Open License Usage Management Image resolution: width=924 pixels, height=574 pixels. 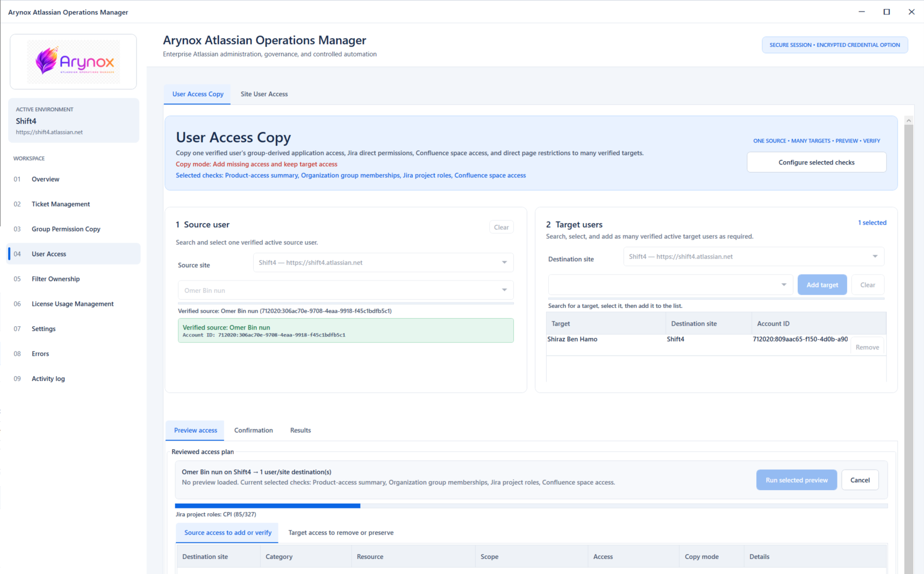pyautogui.click(x=73, y=304)
